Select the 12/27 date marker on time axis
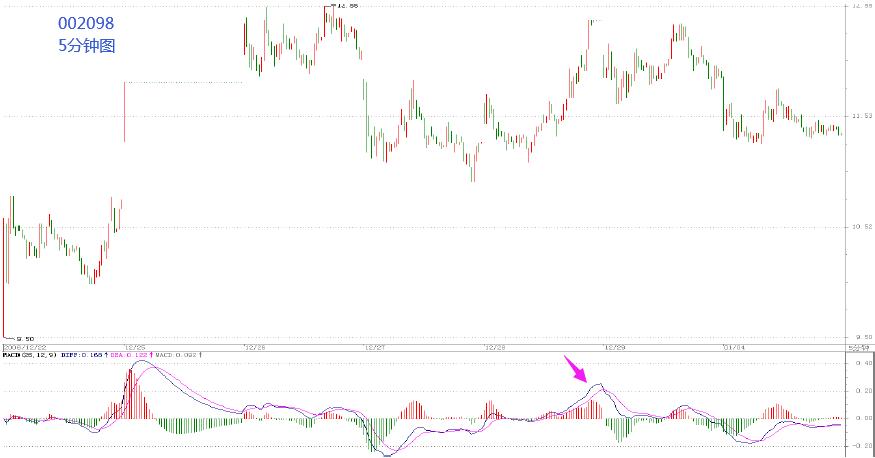The height and width of the screenshot is (458, 875). tap(376, 347)
